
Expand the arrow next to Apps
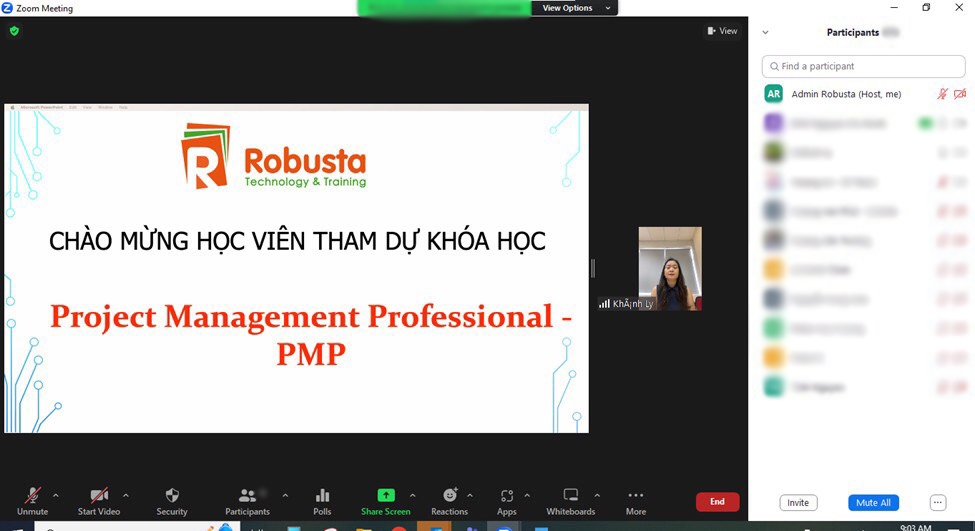(x=527, y=496)
